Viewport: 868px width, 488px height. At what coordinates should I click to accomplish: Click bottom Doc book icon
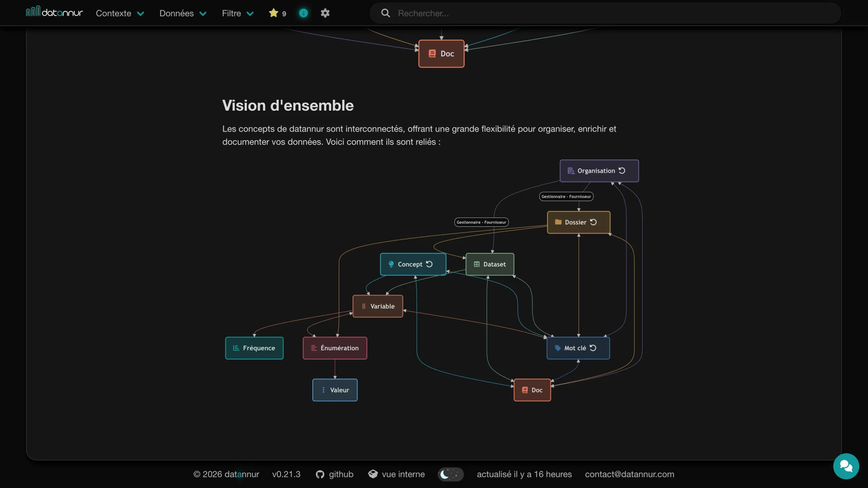[525, 390]
